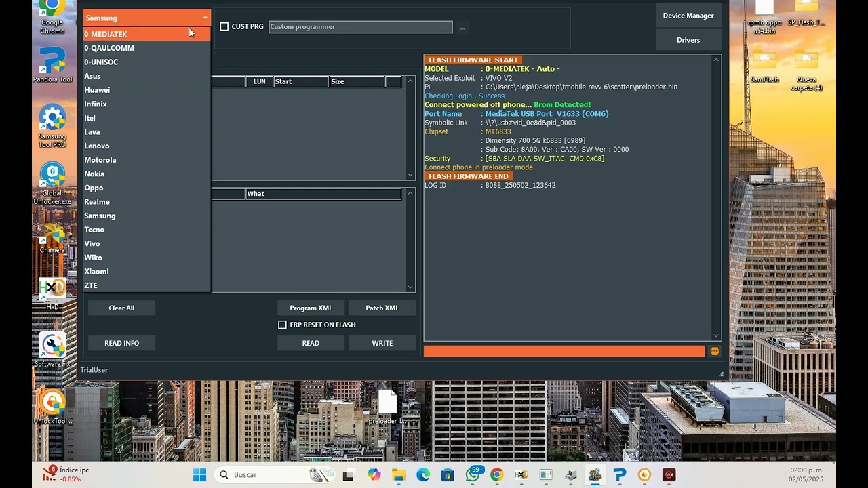Open Índice ipc widget in taskbar

click(x=66, y=474)
